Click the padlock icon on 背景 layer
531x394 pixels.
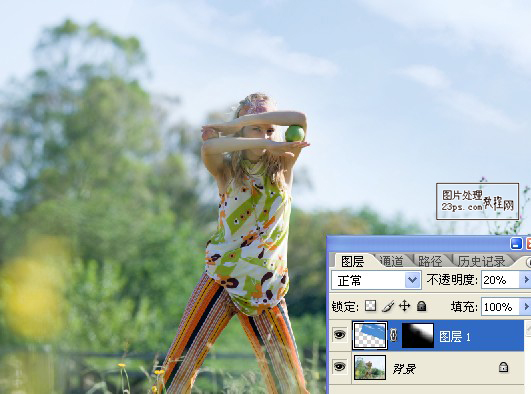pyautogui.click(x=503, y=367)
